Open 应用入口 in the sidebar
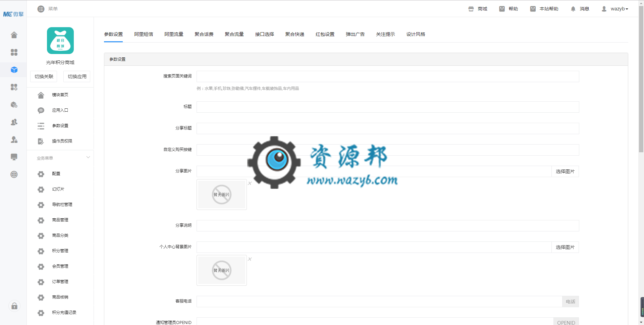Viewport: 644px width, 325px height. coord(60,110)
